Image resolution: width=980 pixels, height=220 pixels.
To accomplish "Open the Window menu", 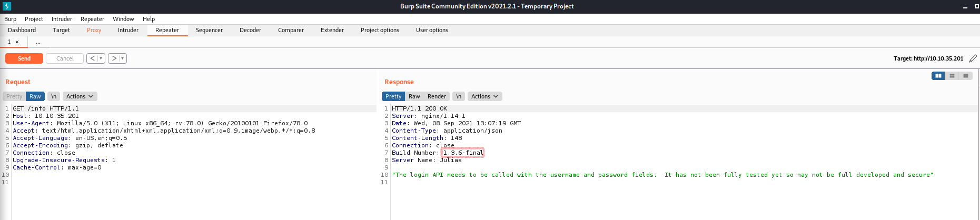I will coord(123,19).
